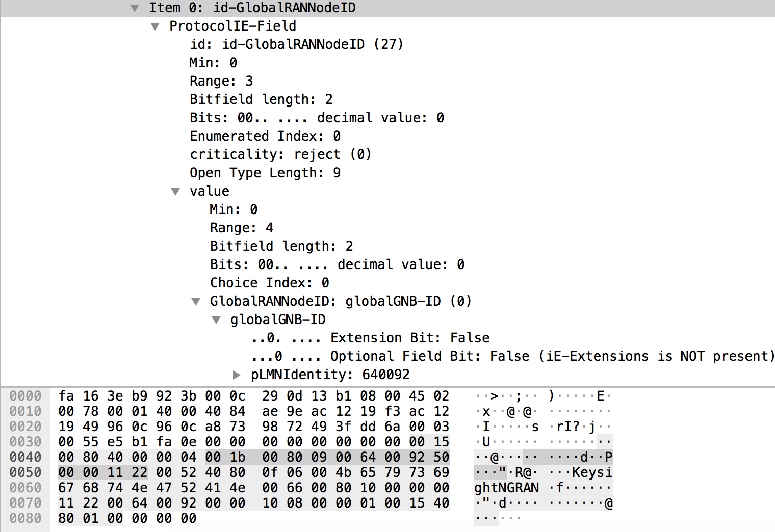The height and width of the screenshot is (532, 775).
Task: Click hex byte 1b in row 0040
Action: [x=238, y=457]
